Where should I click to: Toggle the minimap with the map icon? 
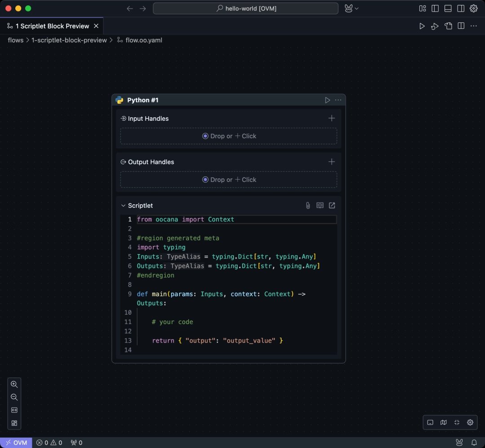443,422
